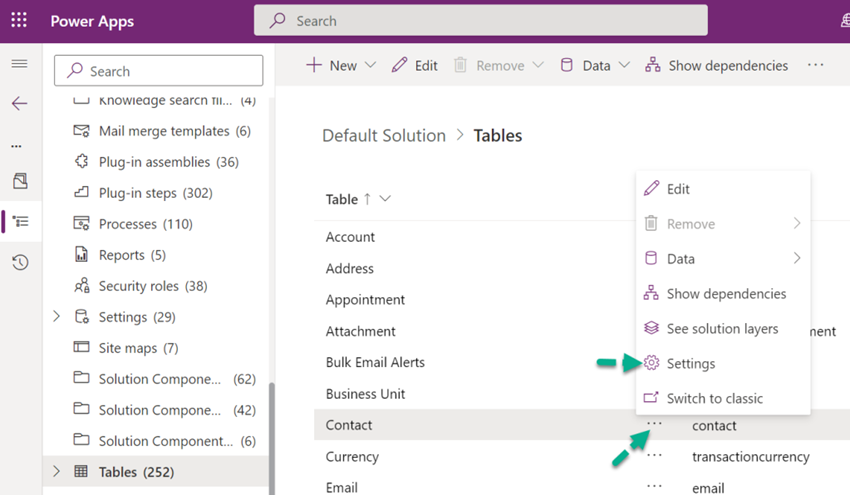Click the sidebar Search objects field

point(158,70)
